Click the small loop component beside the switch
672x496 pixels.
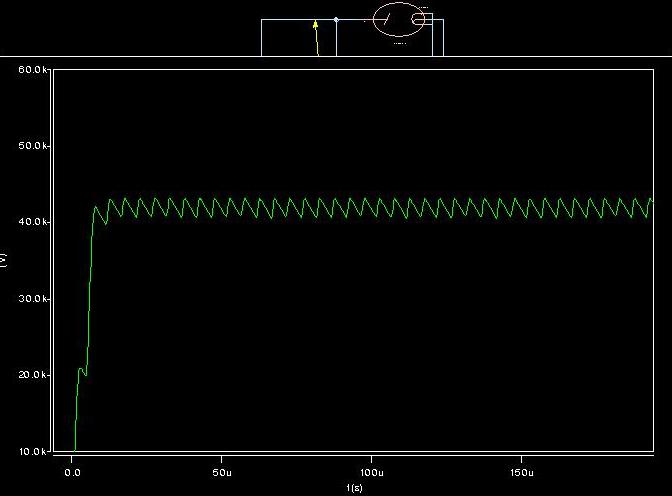coord(422,20)
